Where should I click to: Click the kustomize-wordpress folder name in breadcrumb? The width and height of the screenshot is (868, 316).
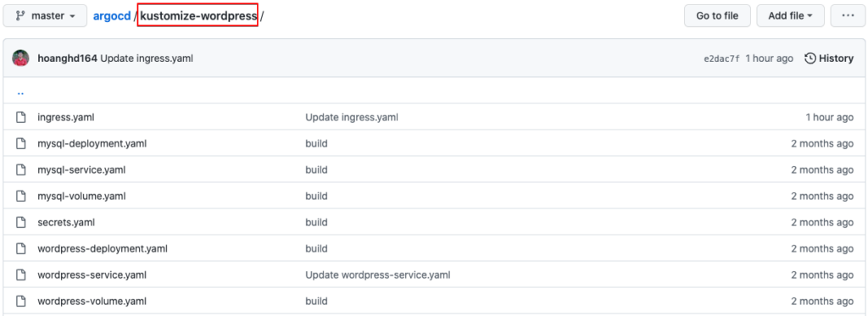(x=198, y=16)
